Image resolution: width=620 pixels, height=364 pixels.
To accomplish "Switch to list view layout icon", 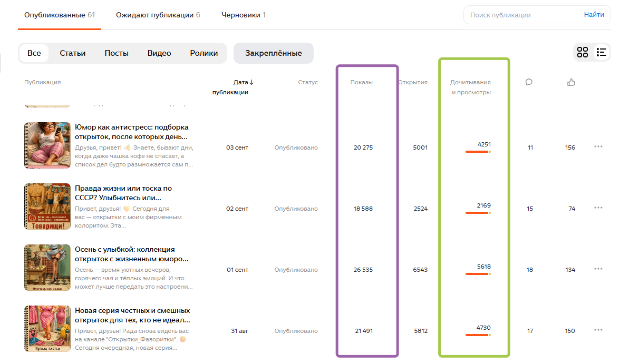I will tap(602, 52).
